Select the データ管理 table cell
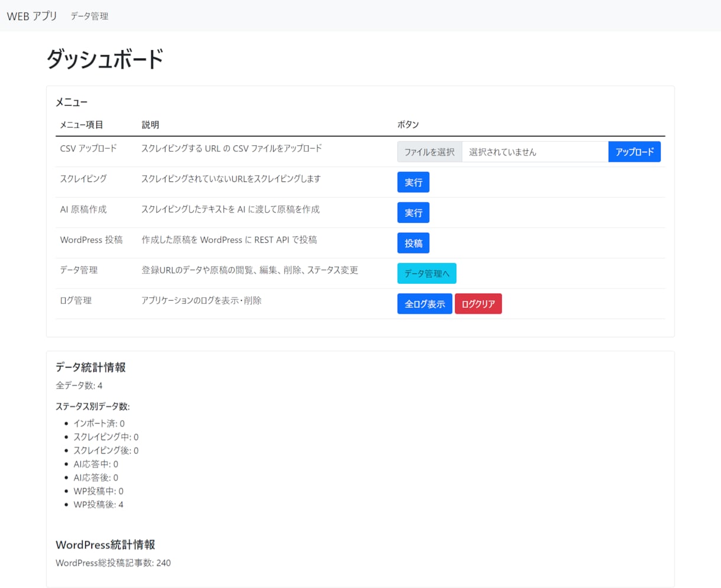The width and height of the screenshot is (721, 588). [x=79, y=270]
